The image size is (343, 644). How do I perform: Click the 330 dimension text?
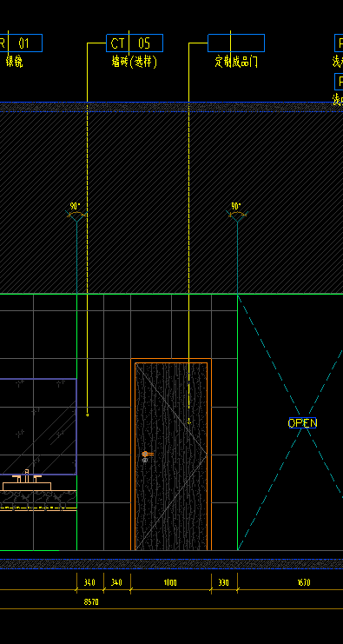[224, 582]
